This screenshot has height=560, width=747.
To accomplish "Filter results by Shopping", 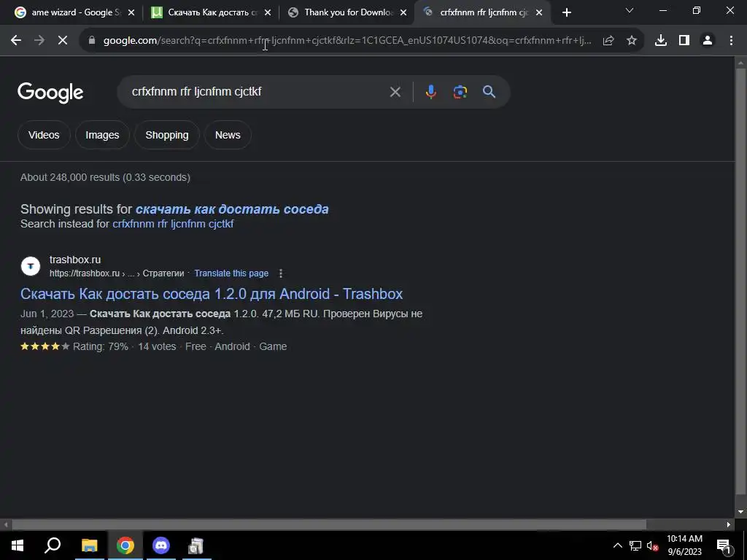I will (167, 135).
